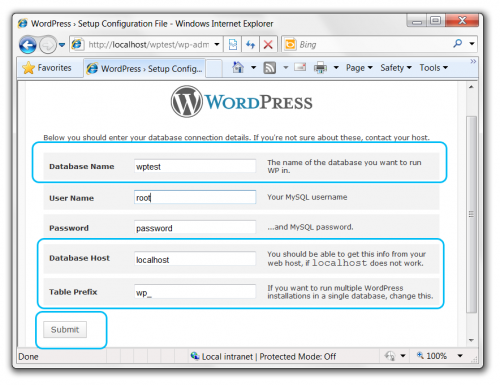Expand the status bar privacy dropdown arrow
This screenshot has height=385, width=500.
coord(403,356)
